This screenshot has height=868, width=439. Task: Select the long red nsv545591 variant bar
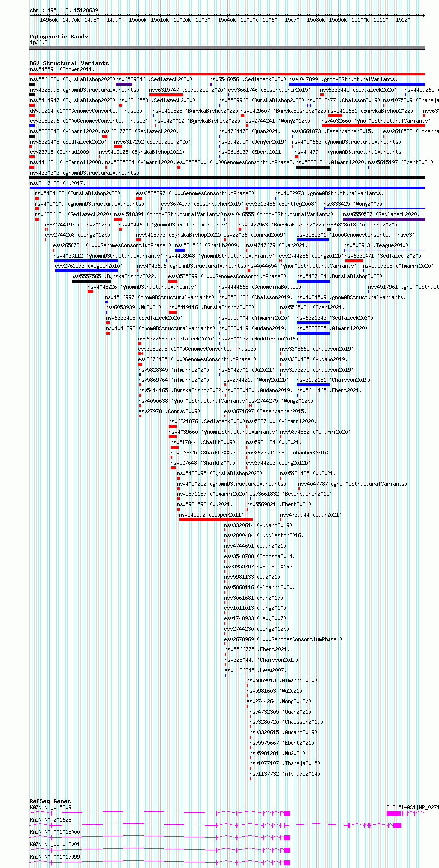click(227, 74)
